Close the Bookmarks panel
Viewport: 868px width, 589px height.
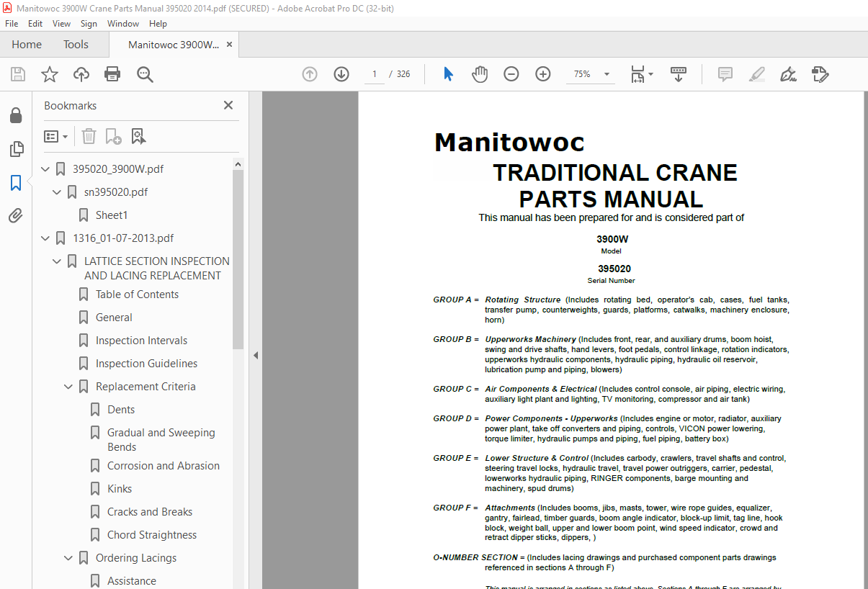[228, 105]
